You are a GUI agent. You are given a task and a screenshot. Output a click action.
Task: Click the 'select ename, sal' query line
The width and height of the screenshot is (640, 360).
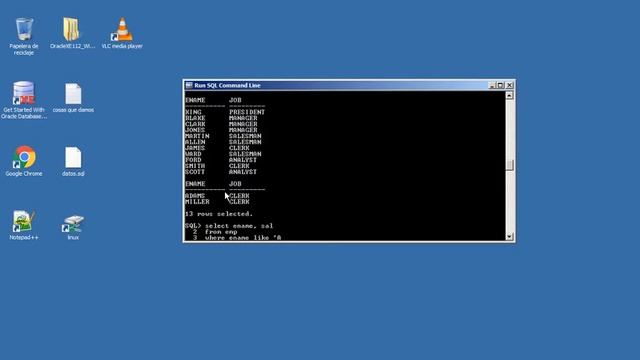[x=239, y=226]
